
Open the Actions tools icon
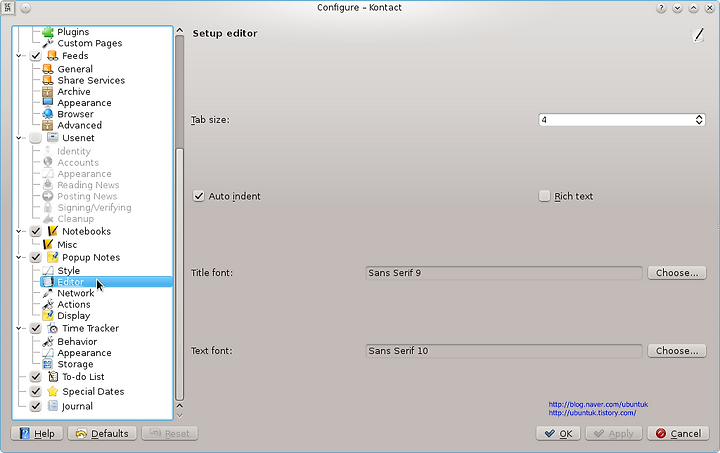pyautogui.click(x=48, y=304)
